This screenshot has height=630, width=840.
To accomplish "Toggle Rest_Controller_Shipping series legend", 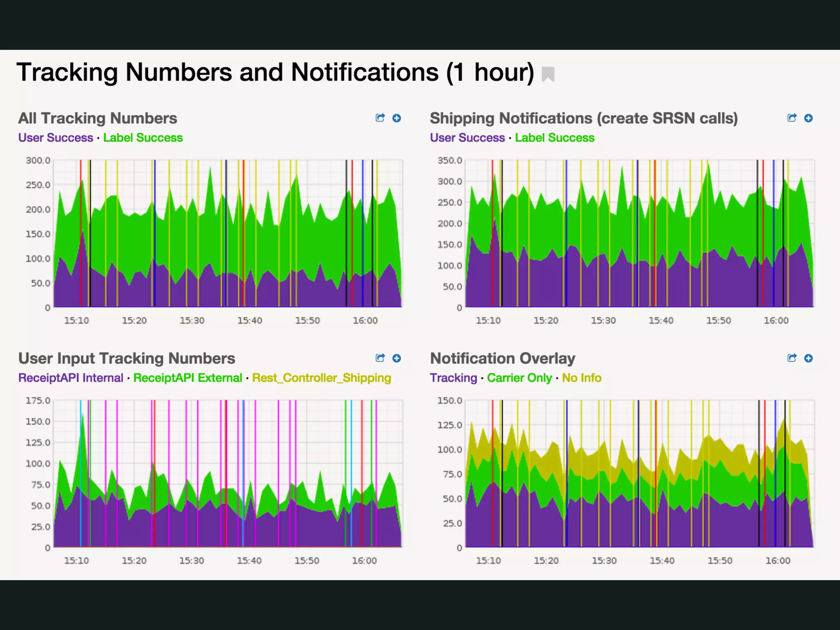I will point(322,378).
